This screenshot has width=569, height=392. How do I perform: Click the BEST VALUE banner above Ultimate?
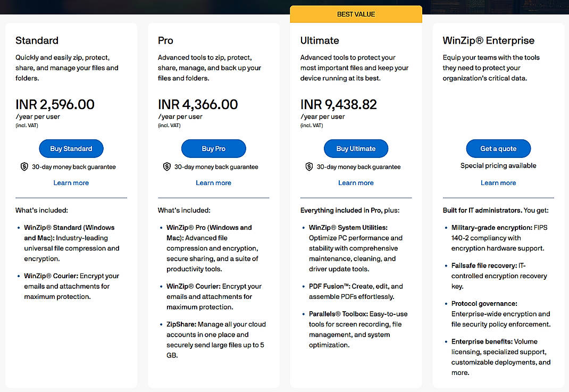[x=356, y=14]
